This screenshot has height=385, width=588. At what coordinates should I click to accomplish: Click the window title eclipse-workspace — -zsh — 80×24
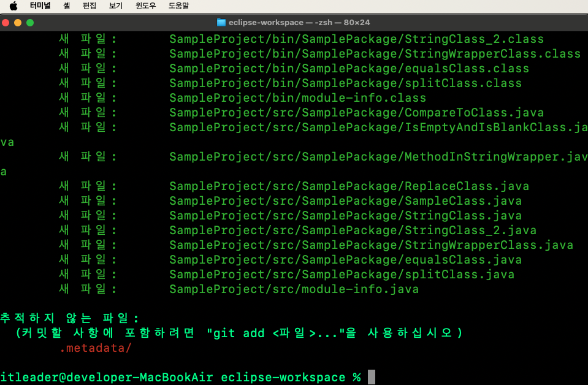[299, 23]
